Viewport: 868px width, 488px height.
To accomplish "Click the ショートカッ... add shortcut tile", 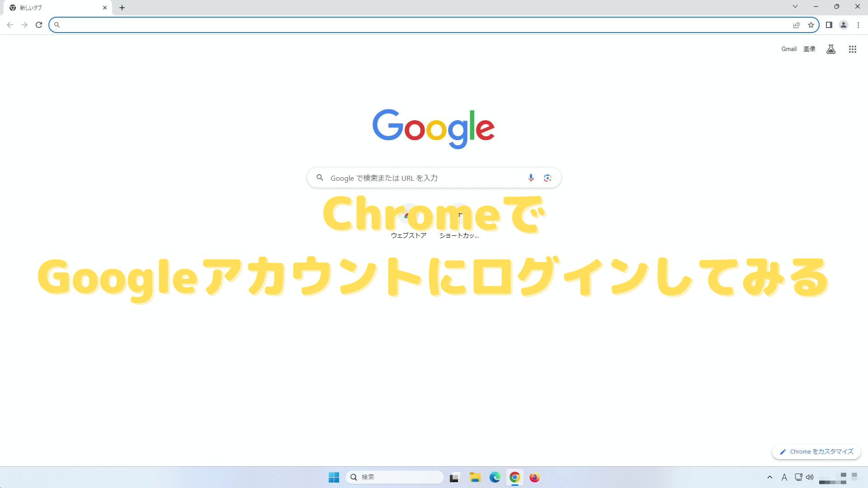I will pos(459,222).
